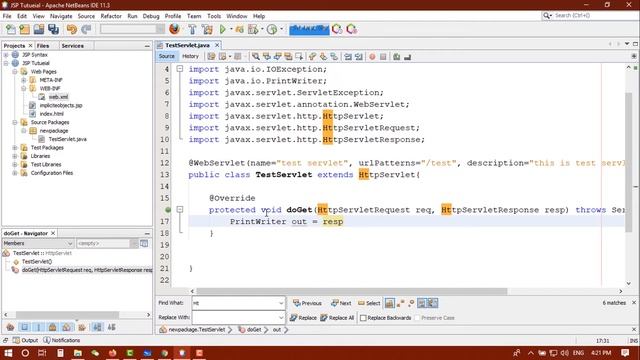
Task: Click the Last Edit icon in editor toolbar
Action: [x=211, y=56]
